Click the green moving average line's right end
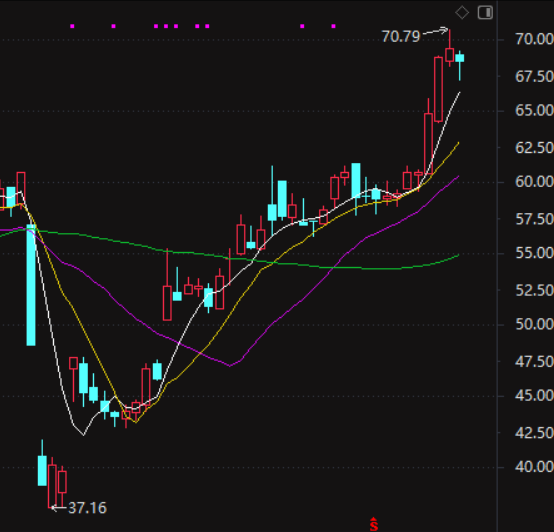This screenshot has width=554, height=532. 458,255
